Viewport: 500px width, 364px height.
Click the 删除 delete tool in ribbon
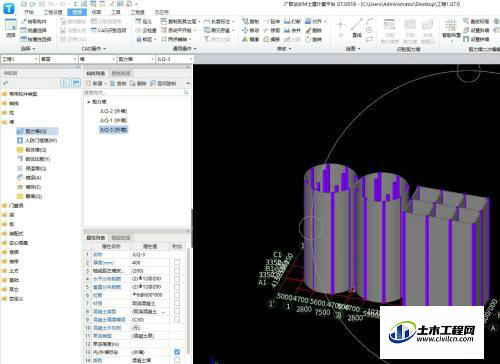314,30
